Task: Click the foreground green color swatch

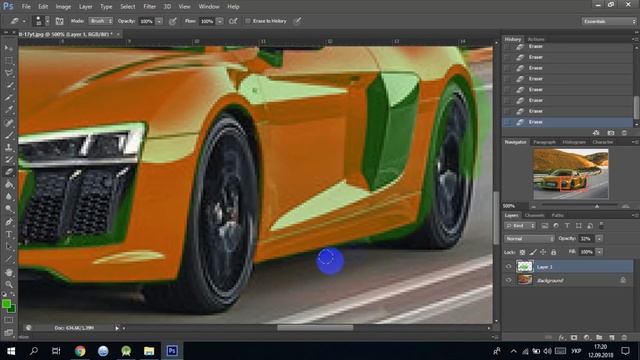Action: pyautogui.click(x=6, y=304)
